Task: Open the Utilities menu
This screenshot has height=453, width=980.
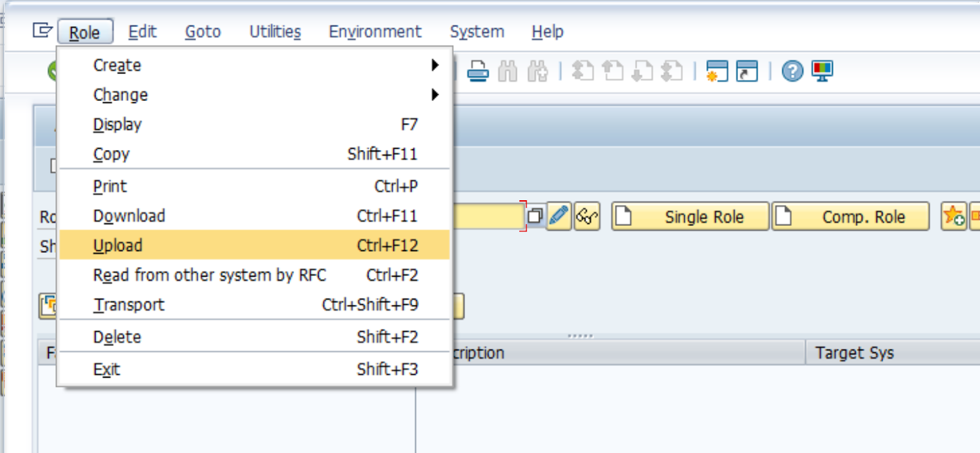Action: point(275,32)
